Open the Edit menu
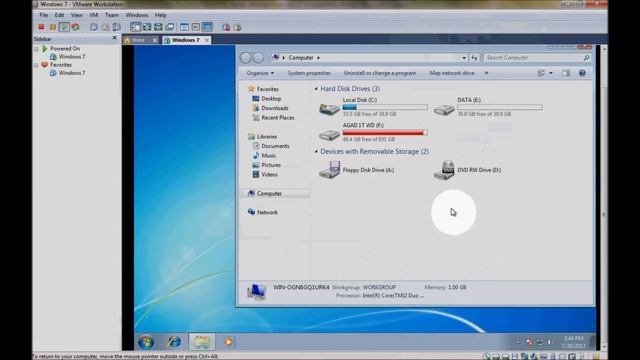Viewport: 640px width, 360px height. tap(60, 15)
